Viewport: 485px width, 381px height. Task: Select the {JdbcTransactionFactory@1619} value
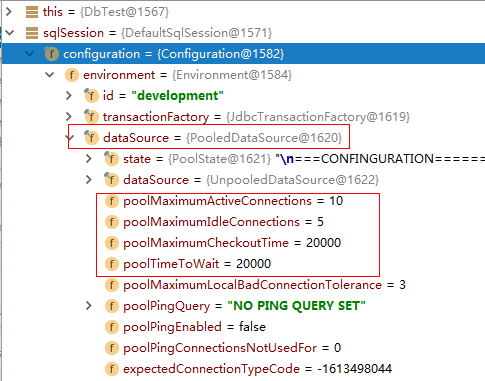318,117
